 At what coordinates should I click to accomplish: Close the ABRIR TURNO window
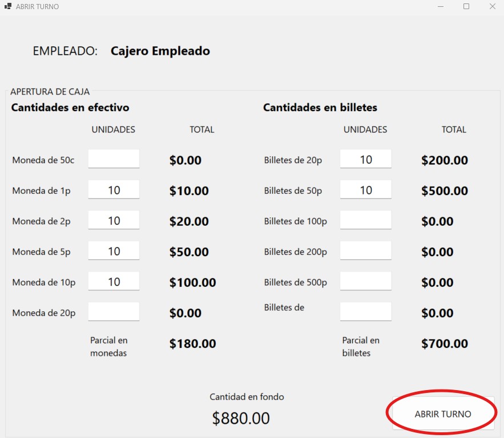(x=492, y=7)
